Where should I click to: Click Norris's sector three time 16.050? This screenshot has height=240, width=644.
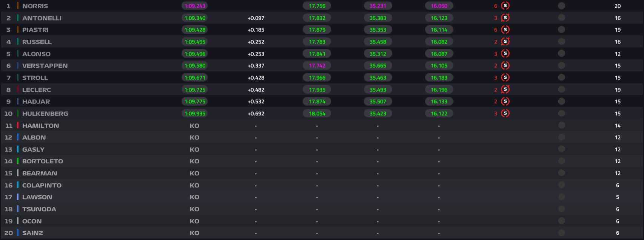tap(439, 6)
